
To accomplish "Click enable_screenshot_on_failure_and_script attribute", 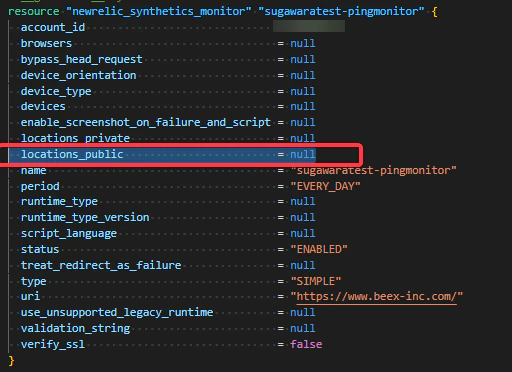I will point(146,122).
